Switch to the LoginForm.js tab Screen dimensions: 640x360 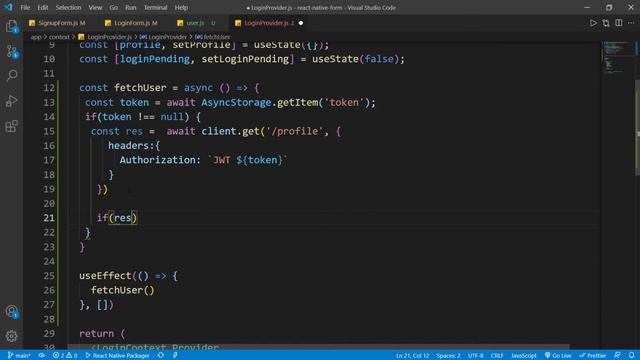tap(132, 23)
